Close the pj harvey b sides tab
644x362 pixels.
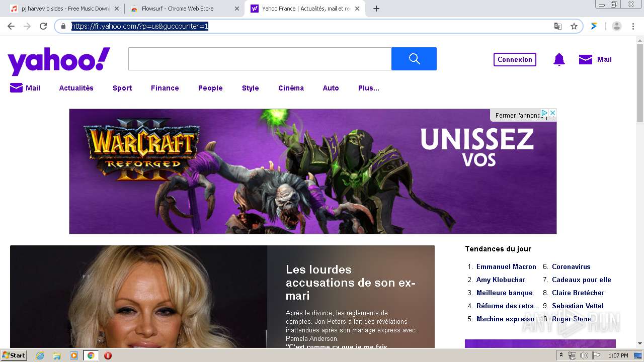coord(117,9)
